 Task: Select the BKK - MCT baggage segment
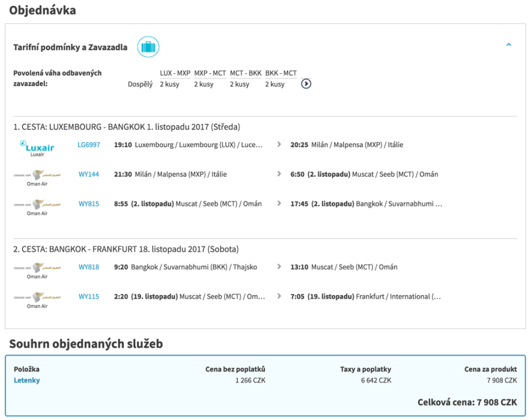(281, 73)
